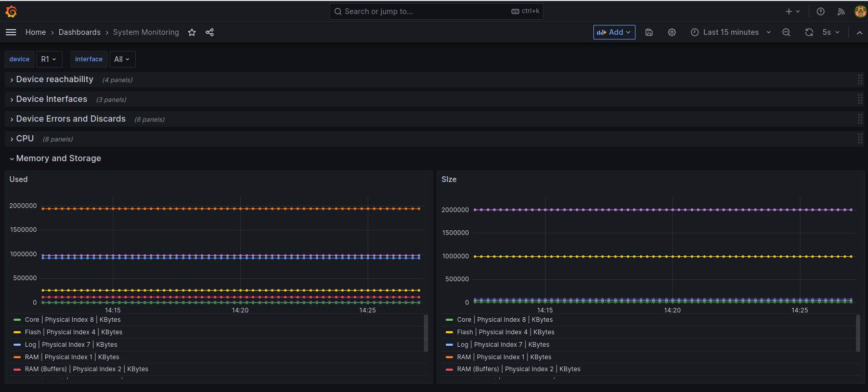Open the Add panel dropdown
Image resolution: width=868 pixels, height=392 pixels.
(x=614, y=32)
